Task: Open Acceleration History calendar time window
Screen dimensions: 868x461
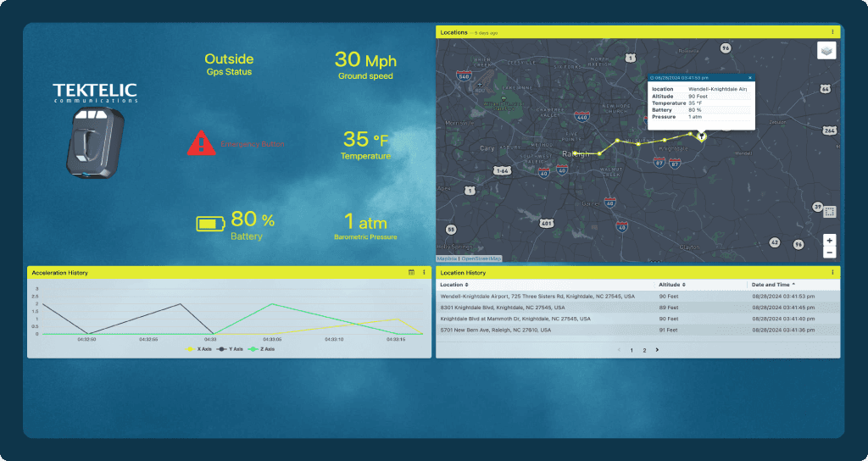Action: coord(411,272)
